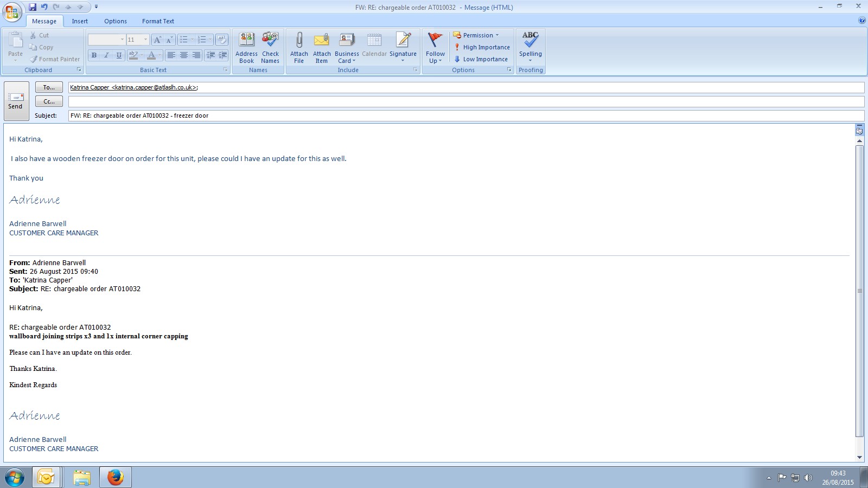This screenshot has height=488, width=868.
Task: Apply the text highlight color
Action: point(133,55)
